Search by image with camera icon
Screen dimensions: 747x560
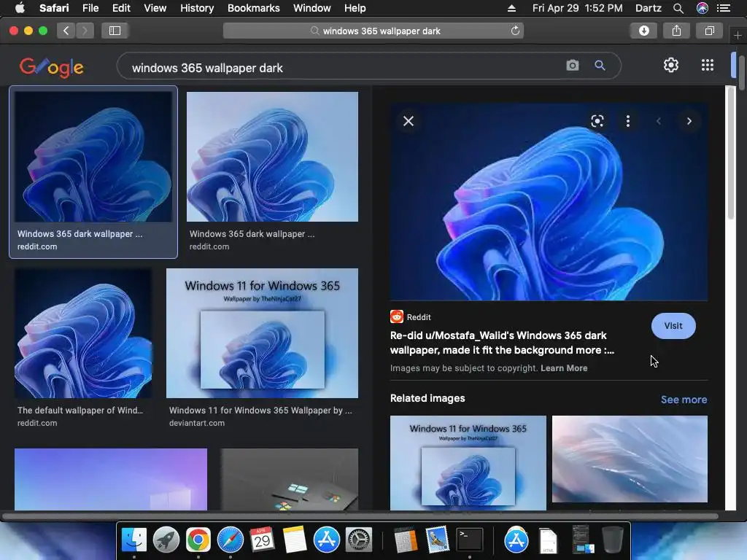click(x=572, y=65)
